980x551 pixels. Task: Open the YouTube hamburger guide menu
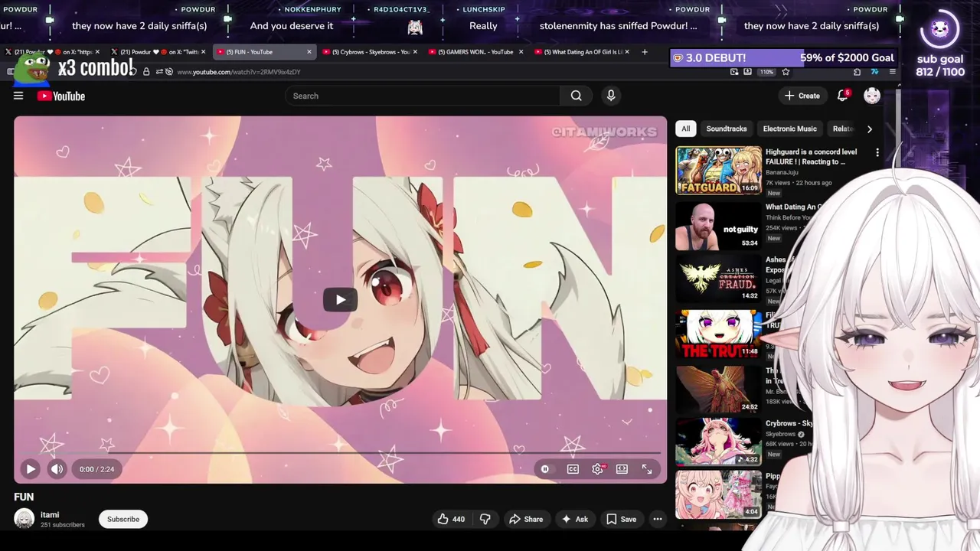[x=18, y=96]
